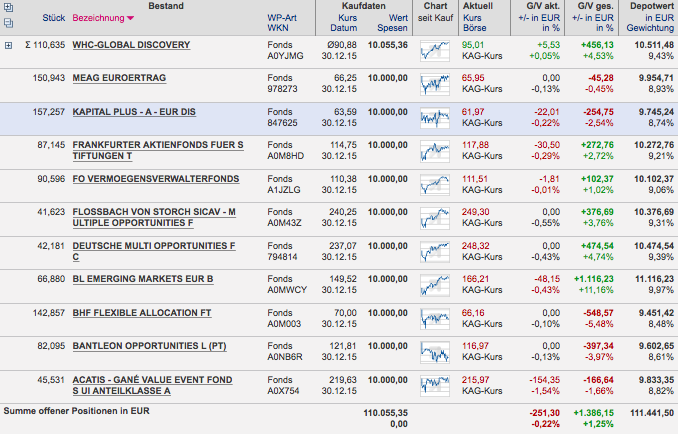Viewport: 678px width, 434px height.
Task: Open the FRANKFURTER AKTIENFONDS chart thumbnail
Action: [x=435, y=151]
